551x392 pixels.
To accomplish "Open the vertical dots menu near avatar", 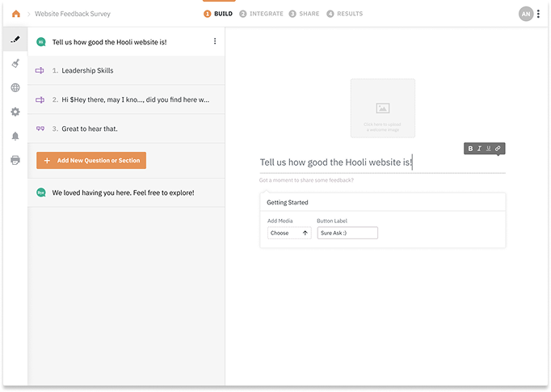I will [539, 14].
